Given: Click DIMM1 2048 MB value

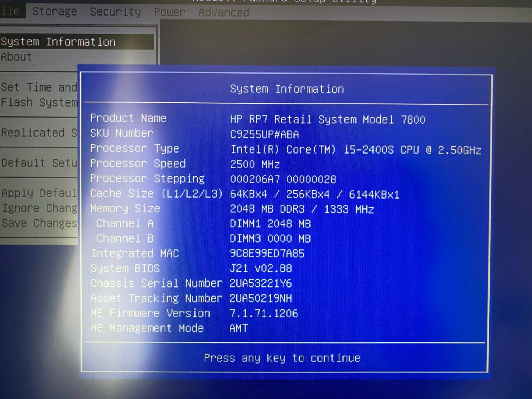Looking at the screenshot, I should point(270,224).
